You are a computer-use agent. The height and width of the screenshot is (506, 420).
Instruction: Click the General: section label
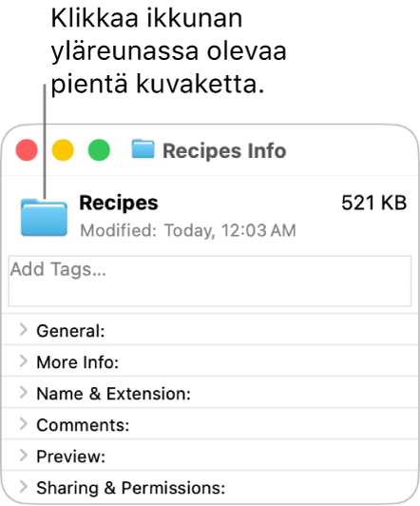click(x=70, y=331)
